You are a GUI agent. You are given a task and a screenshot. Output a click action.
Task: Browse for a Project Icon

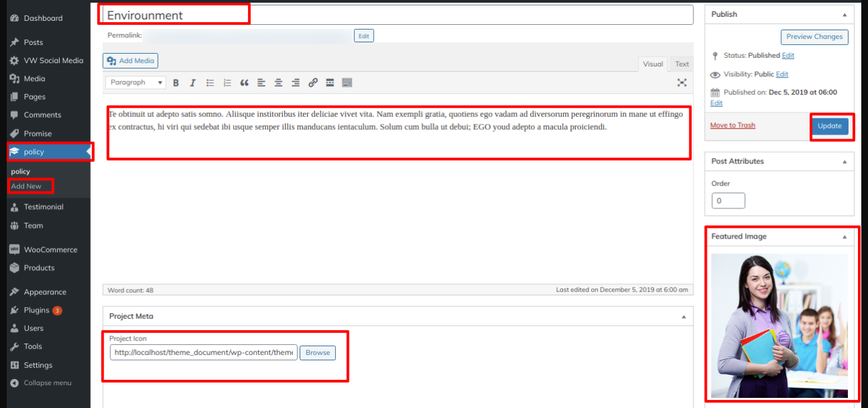[318, 352]
